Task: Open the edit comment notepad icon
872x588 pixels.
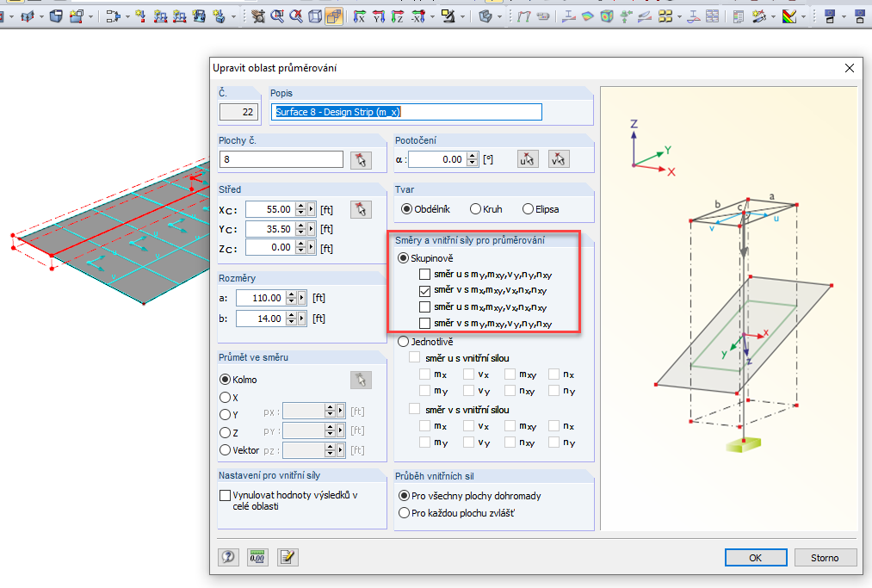Action: [x=287, y=557]
